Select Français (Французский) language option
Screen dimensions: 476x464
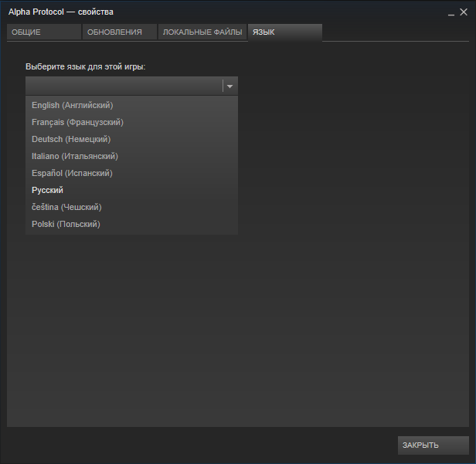(77, 122)
